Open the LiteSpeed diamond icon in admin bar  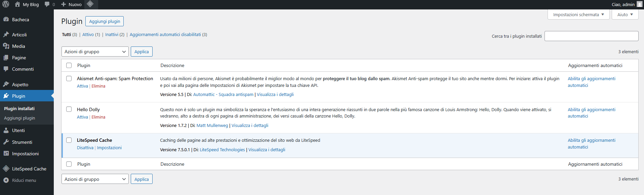click(x=90, y=4)
